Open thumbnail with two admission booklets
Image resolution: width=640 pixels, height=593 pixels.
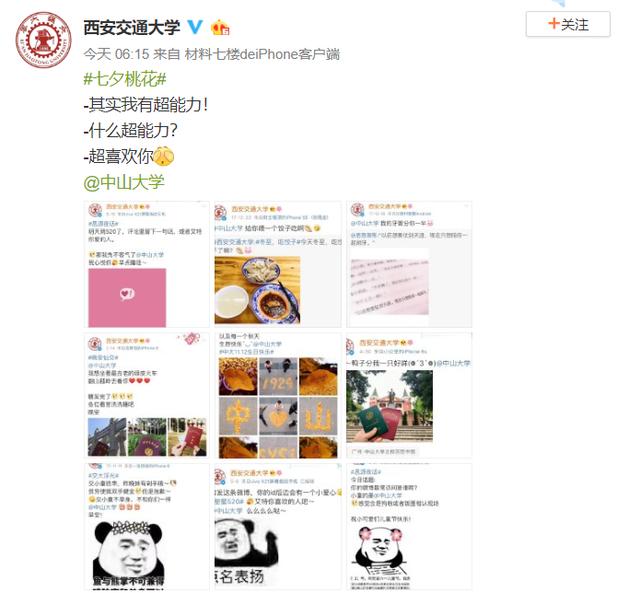click(x=409, y=395)
